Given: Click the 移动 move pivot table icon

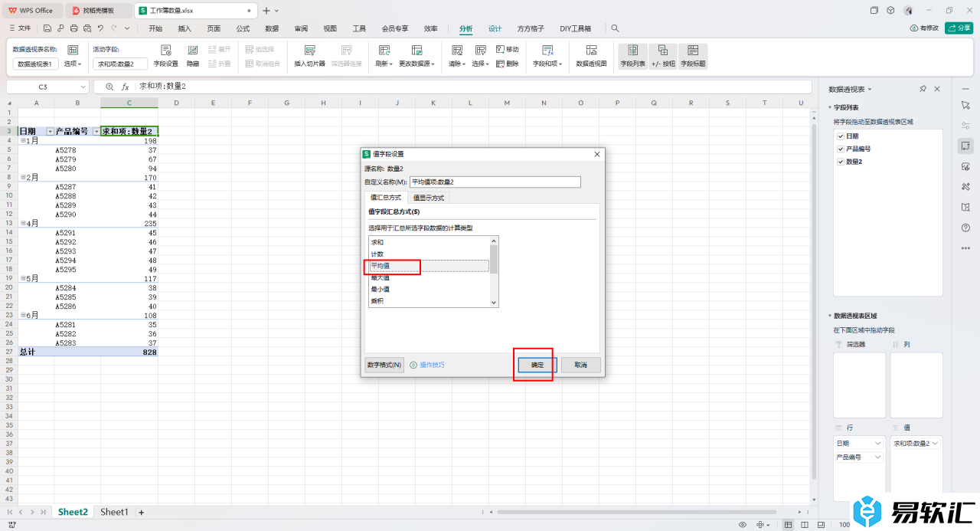Looking at the screenshot, I should click(x=501, y=49).
